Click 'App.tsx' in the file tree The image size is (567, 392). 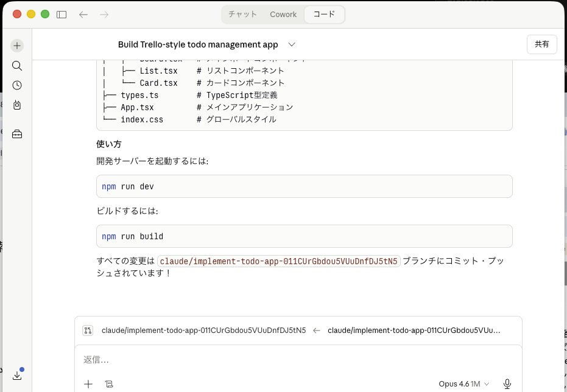tap(137, 107)
